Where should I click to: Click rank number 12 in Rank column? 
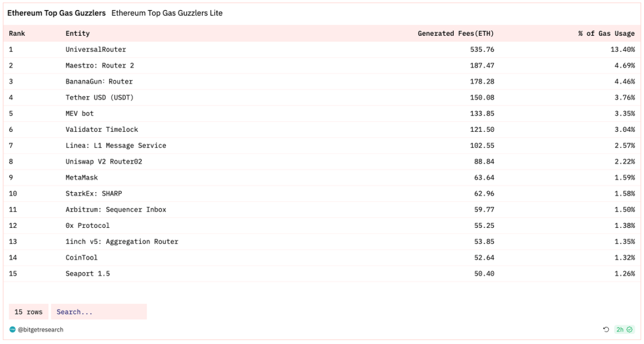pos(13,226)
